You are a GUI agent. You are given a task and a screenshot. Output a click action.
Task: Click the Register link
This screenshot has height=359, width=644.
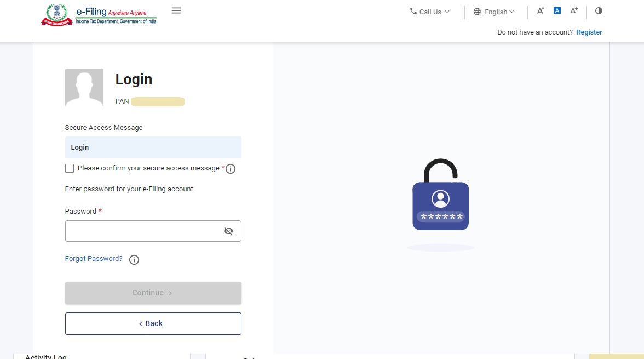click(x=589, y=32)
